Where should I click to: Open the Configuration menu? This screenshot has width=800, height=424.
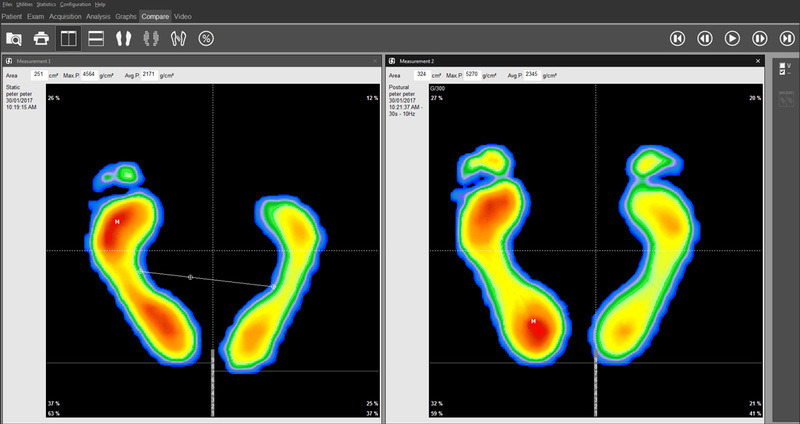75,5
